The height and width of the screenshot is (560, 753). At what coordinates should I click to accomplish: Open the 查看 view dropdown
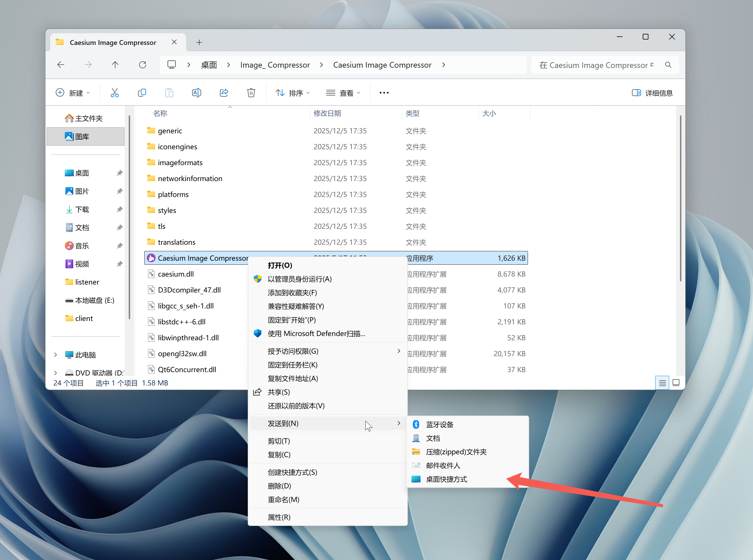(x=343, y=93)
